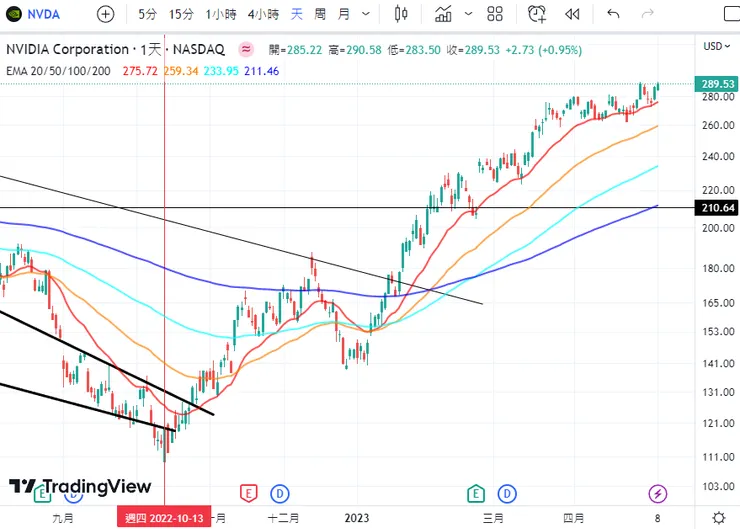Click the 低=283.50 low value
Viewport: 740px width, 529px height.
click(x=414, y=50)
